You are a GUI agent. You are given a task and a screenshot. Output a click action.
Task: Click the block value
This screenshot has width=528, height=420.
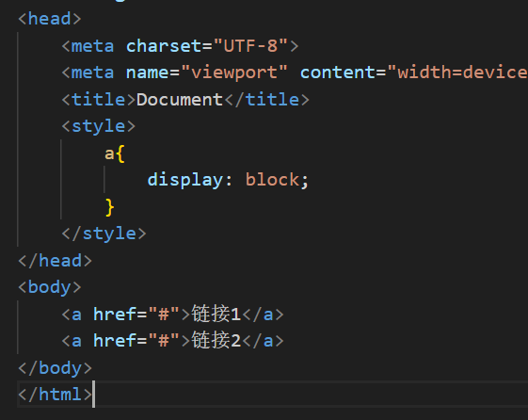pyautogui.click(x=272, y=180)
